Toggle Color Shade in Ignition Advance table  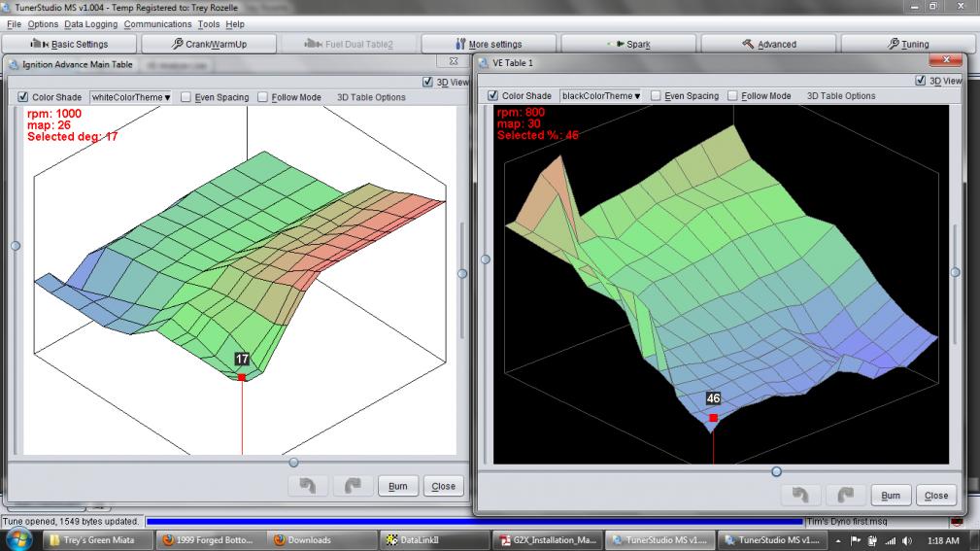click(x=23, y=97)
